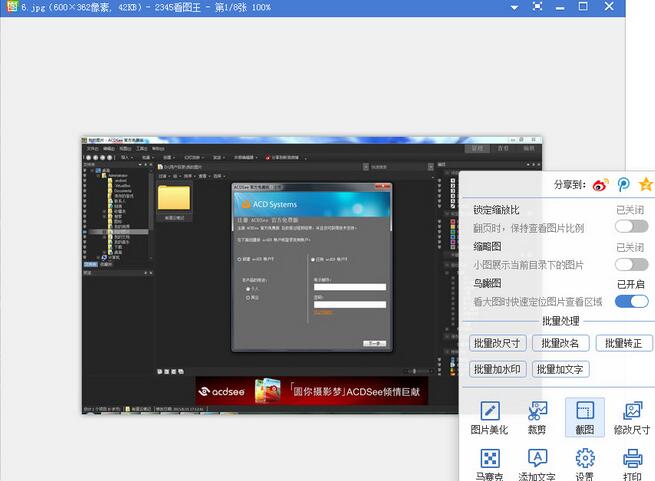Share to QQ Zone star icon
This screenshot has width=655, height=481.
(646, 185)
